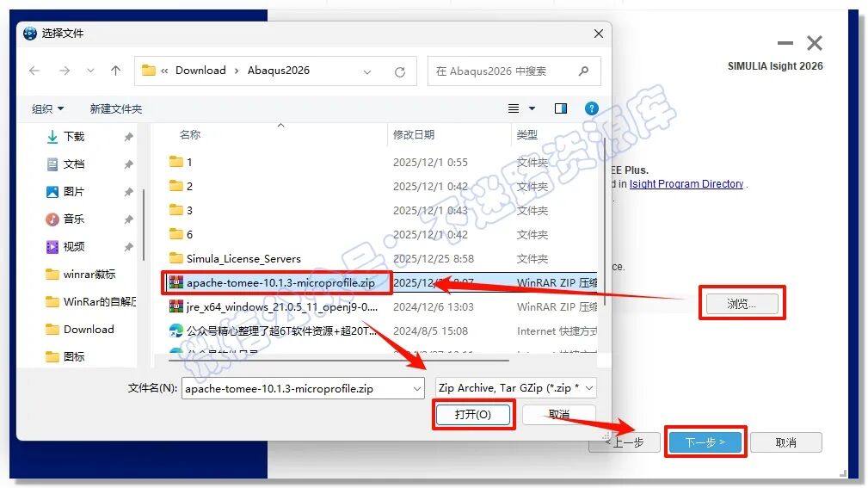Click the navigation pane scrollbar
Screen dimensions: 868x488
click(x=144, y=225)
